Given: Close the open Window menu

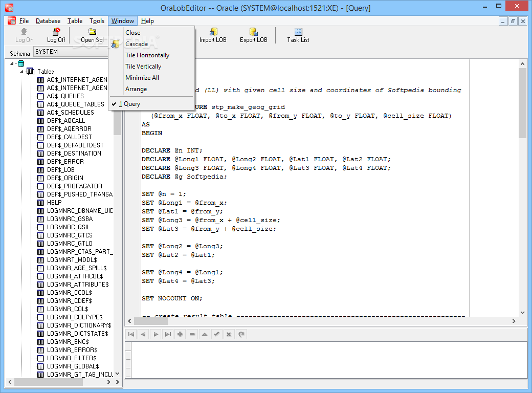Looking at the screenshot, I should click(x=122, y=21).
